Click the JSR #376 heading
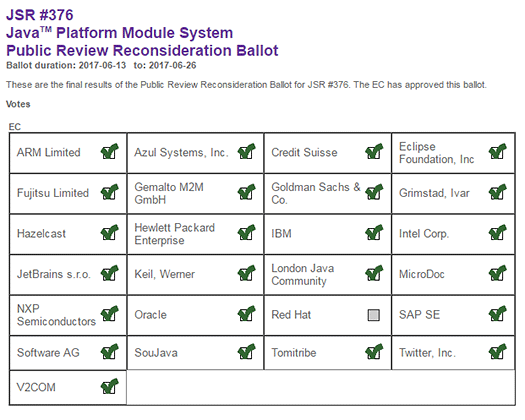Screen dimensions: 525x420 [x=40, y=15]
